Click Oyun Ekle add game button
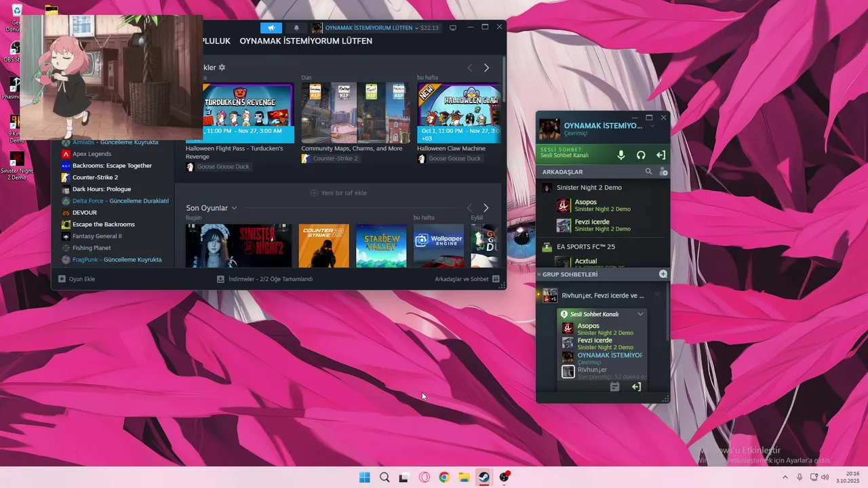The height and width of the screenshot is (488, 868). coord(76,279)
